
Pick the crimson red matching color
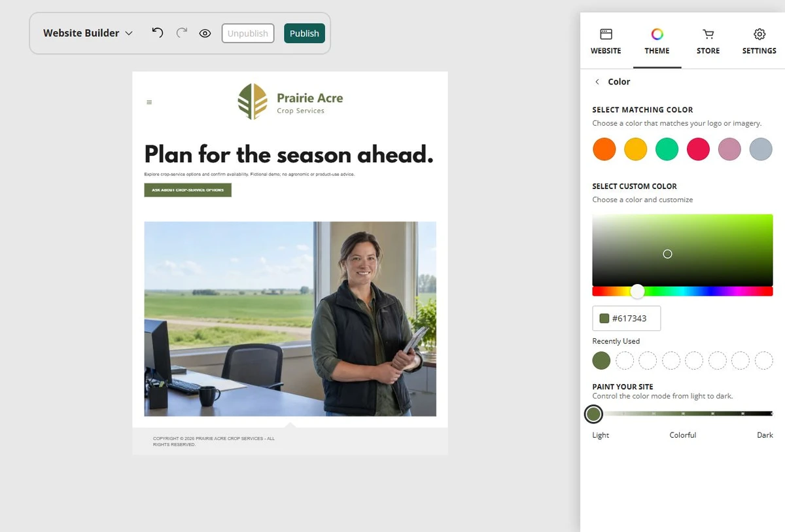coord(698,149)
